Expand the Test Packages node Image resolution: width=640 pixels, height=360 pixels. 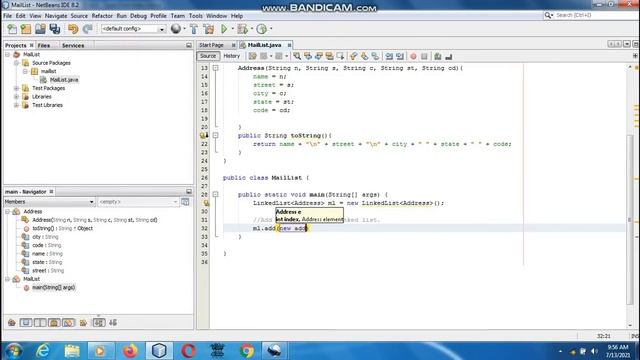click(x=16, y=88)
